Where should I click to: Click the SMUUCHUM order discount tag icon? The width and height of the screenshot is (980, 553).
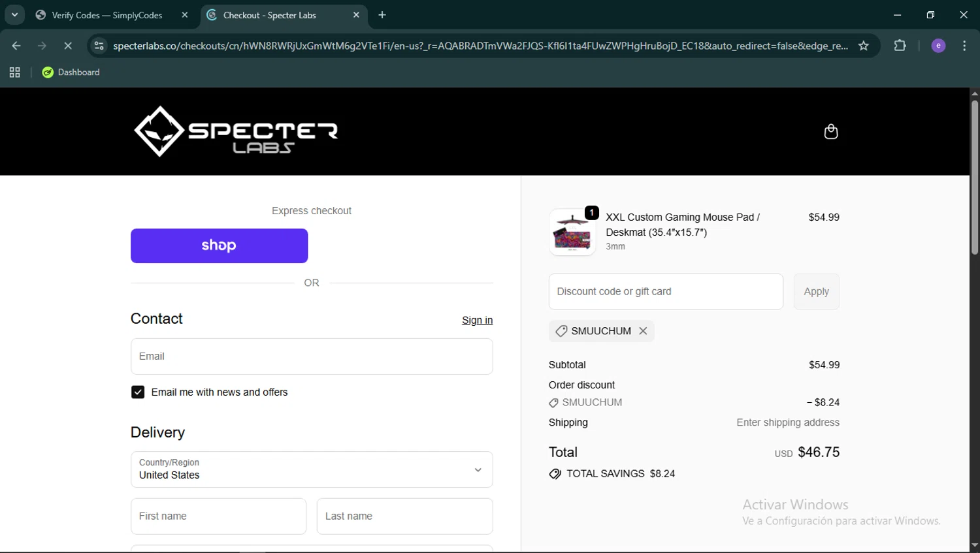tap(553, 403)
